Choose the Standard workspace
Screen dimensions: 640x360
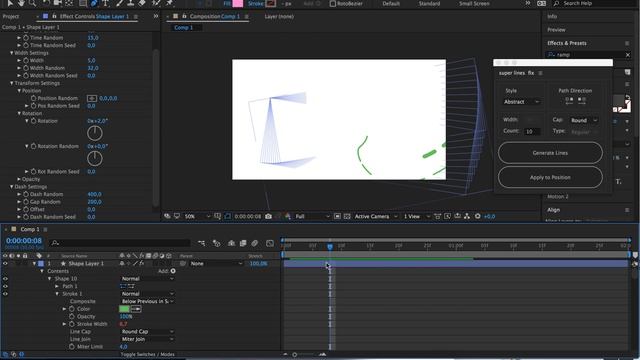point(429,4)
